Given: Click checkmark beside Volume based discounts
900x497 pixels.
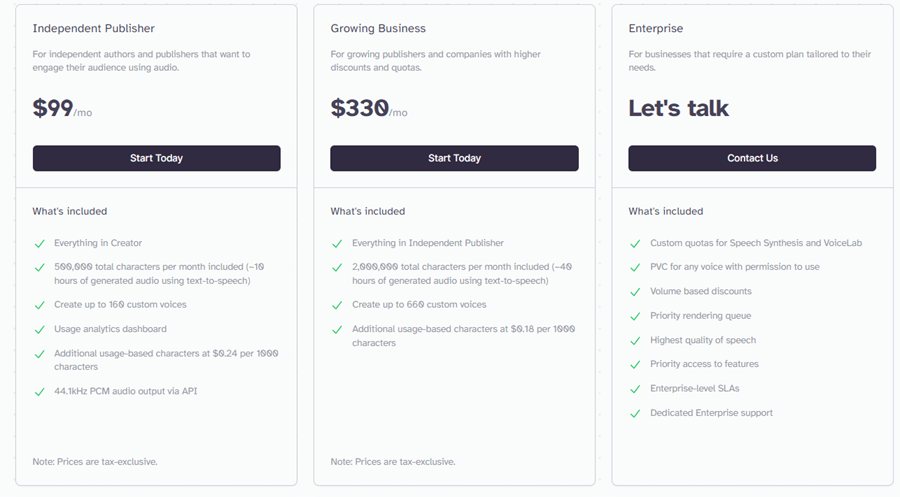Looking at the screenshot, I should point(635,292).
